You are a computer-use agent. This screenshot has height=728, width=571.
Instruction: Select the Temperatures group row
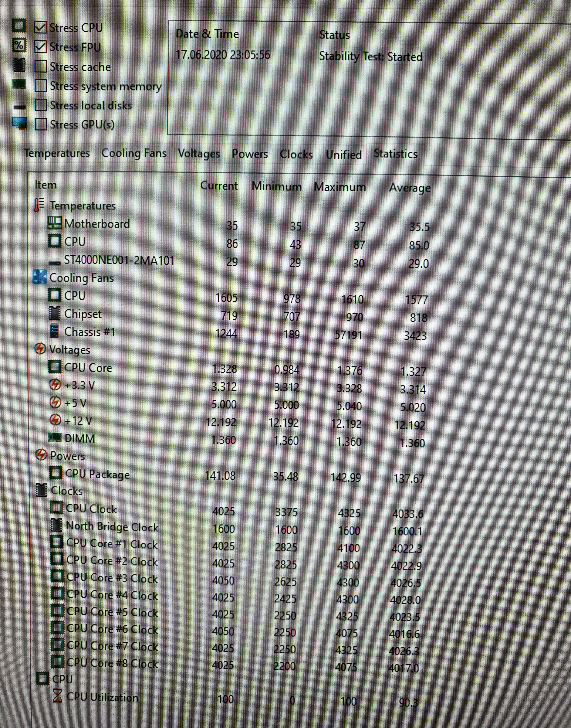[83, 205]
